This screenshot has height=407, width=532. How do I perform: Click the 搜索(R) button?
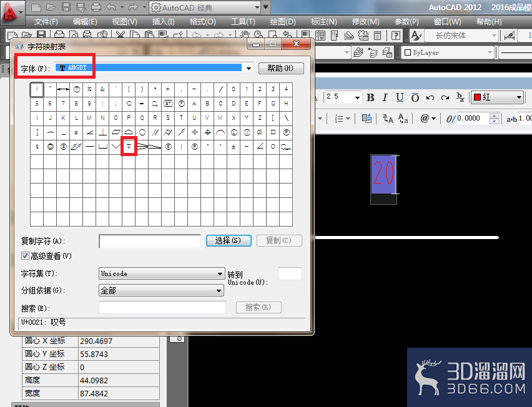[x=259, y=307]
